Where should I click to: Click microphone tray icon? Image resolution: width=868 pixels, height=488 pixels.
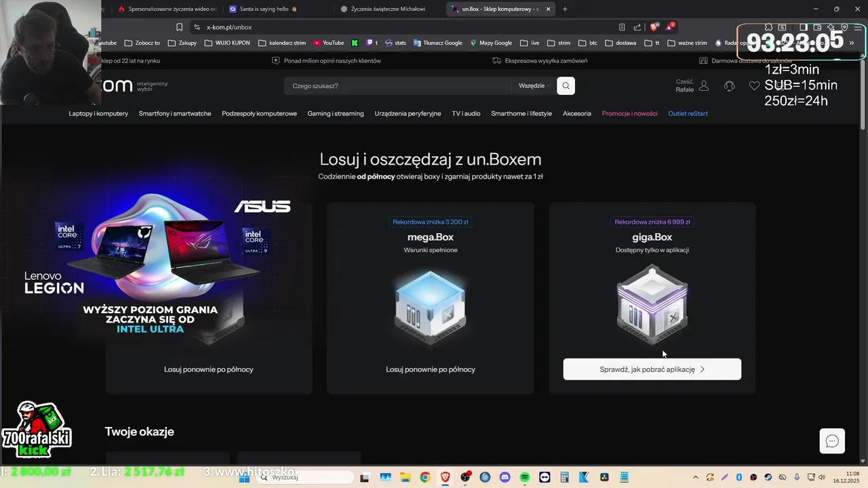point(797,477)
